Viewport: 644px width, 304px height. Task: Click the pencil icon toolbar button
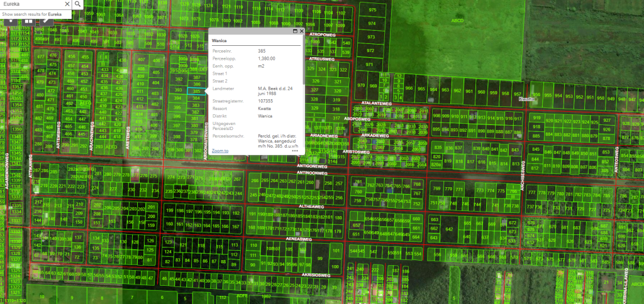45,20
